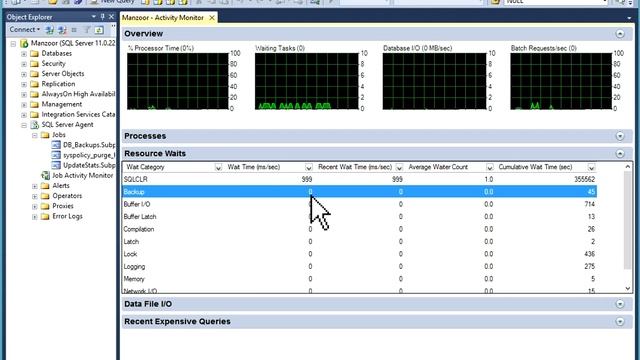Viewport: 640px width, 360px height.
Task: Select DB_Backups.Subplan job in tree
Action: pyautogui.click(x=89, y=145)
